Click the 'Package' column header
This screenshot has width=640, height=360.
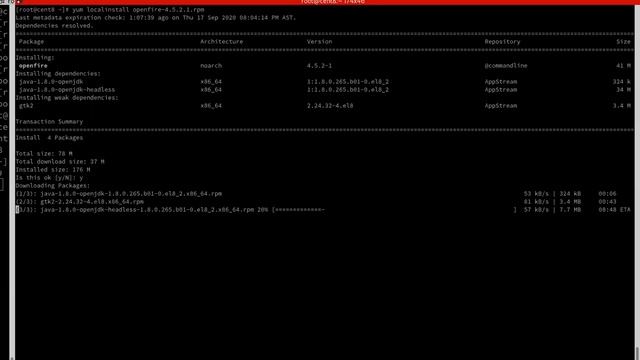click(x=31, y=42)
